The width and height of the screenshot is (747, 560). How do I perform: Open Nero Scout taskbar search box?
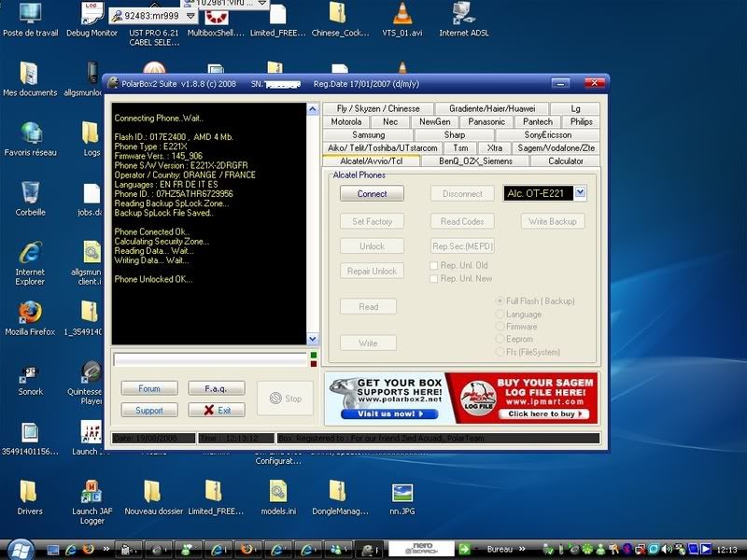pos(422,549)
